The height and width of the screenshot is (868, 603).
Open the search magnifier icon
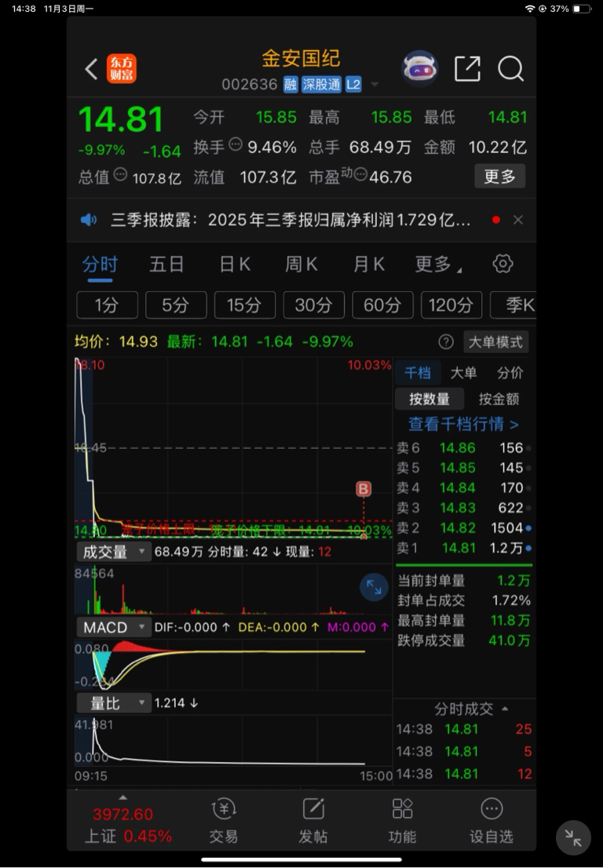pyautogui.click(x=510, y=68)
